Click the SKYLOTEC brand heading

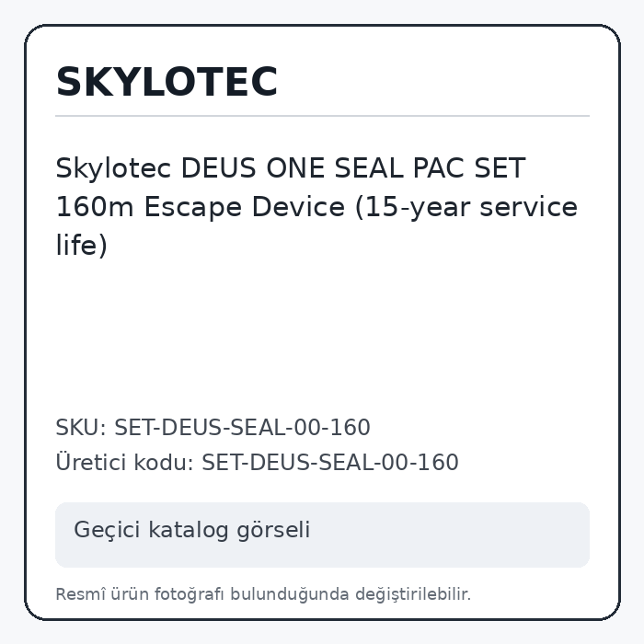point(167,82)
